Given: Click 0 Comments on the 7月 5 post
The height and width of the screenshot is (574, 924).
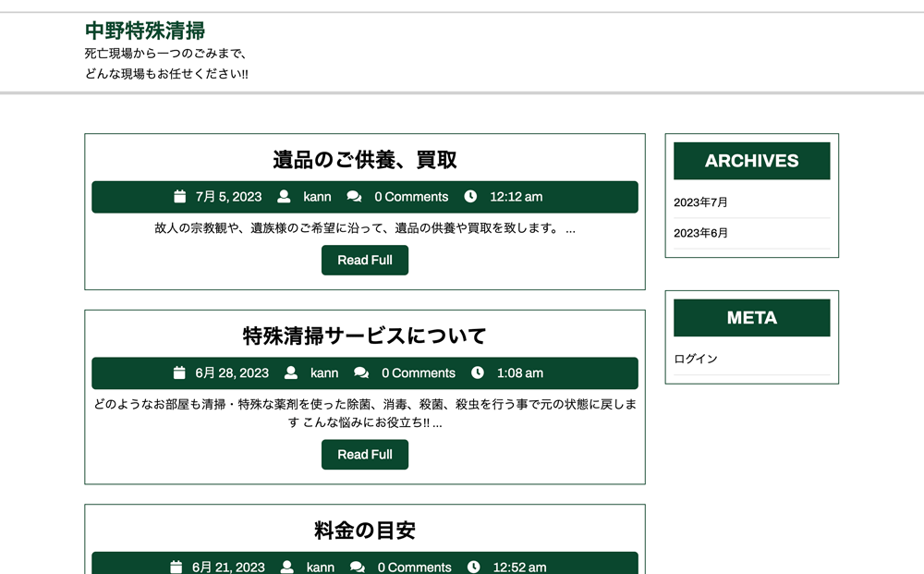Looking at the screenshot, I should tap(411, 197).
